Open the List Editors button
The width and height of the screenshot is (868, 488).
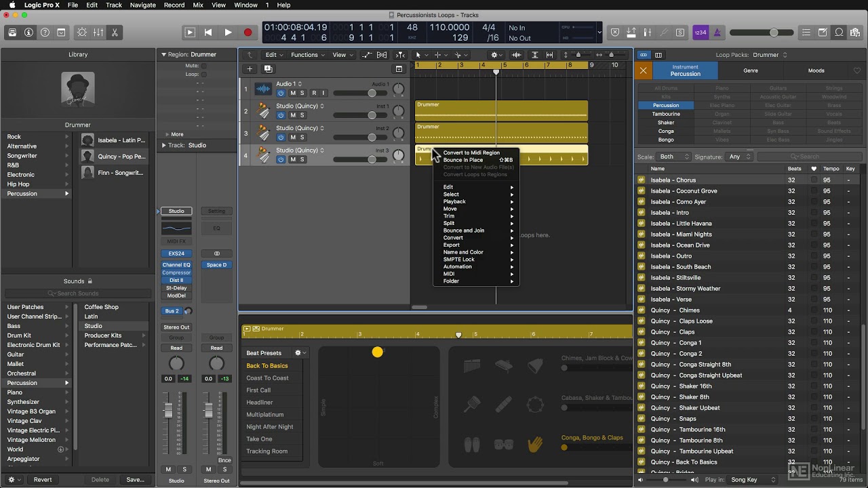[x=806, y=32]
